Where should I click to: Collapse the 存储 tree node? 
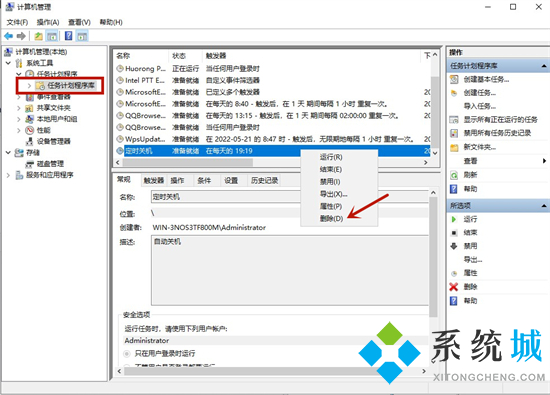(8, 153)
